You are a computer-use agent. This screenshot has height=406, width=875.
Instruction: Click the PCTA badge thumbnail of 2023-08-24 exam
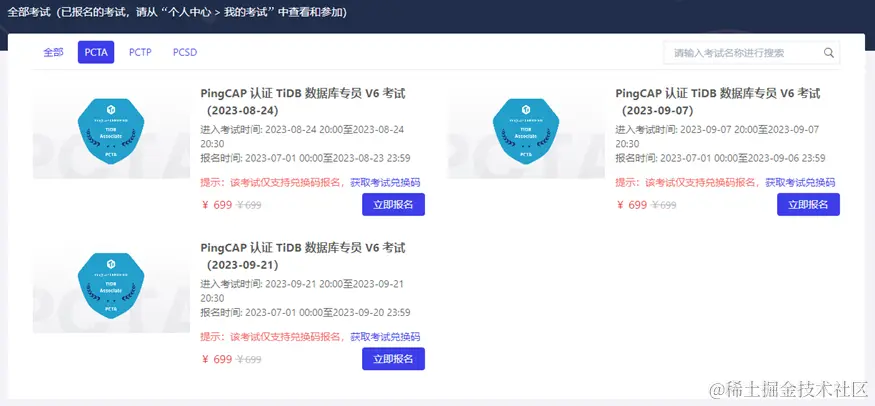(x=111, y=132)
